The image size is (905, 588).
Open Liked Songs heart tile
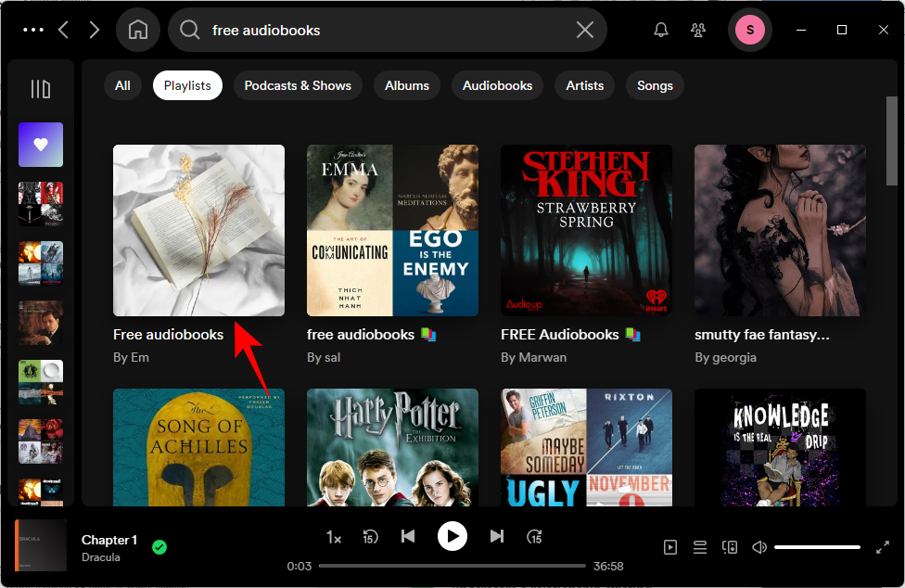pyautogui.click(x=41, y=145)
